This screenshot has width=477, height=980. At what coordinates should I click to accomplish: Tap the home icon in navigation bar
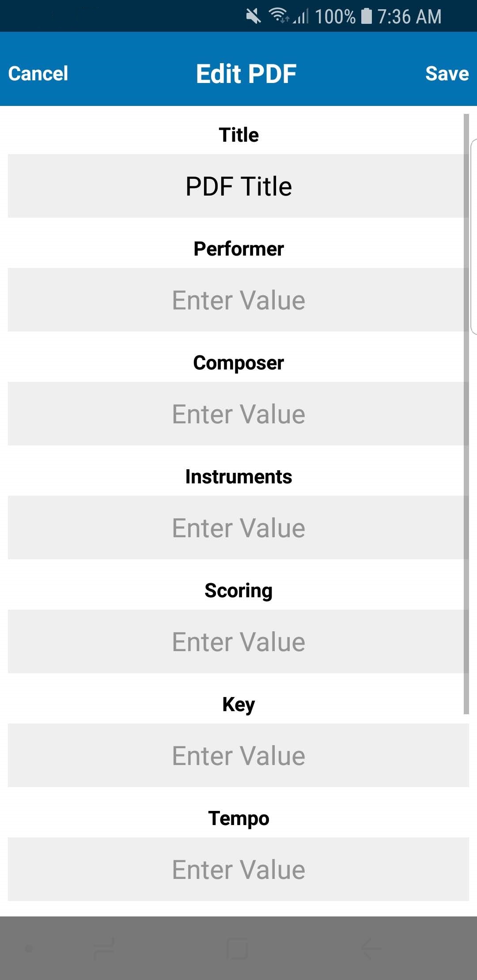pos(238,948)
